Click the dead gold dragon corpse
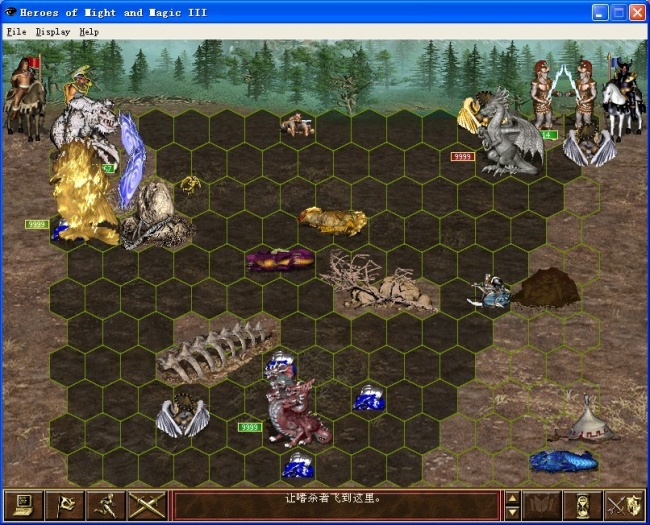Viewport: 650px width, 525px height. pyautogui.click(x=333, y=221)
